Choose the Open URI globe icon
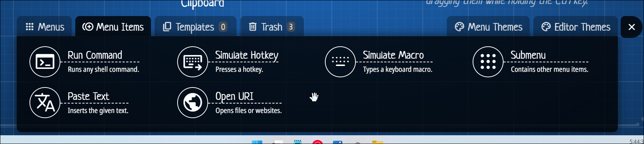Viewport: 644px width, 144px height. pyautogui.click(x=192, y=103)
